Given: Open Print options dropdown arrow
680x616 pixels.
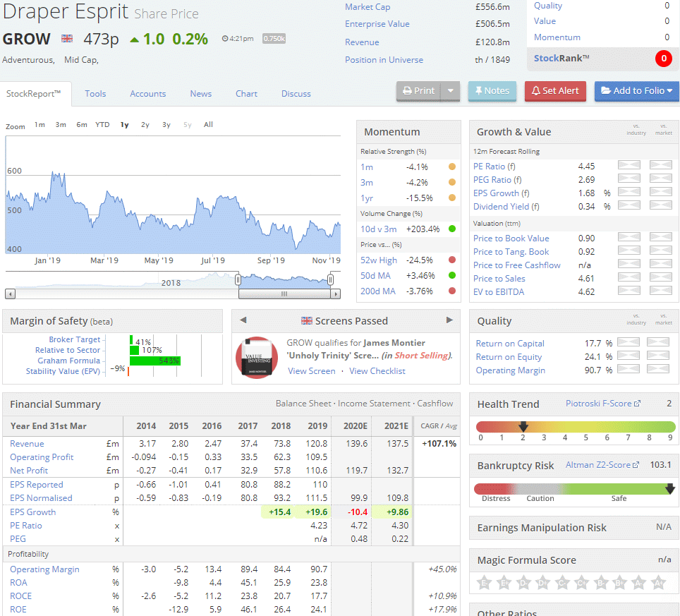Looking at the screenshot, I should 451,90.
